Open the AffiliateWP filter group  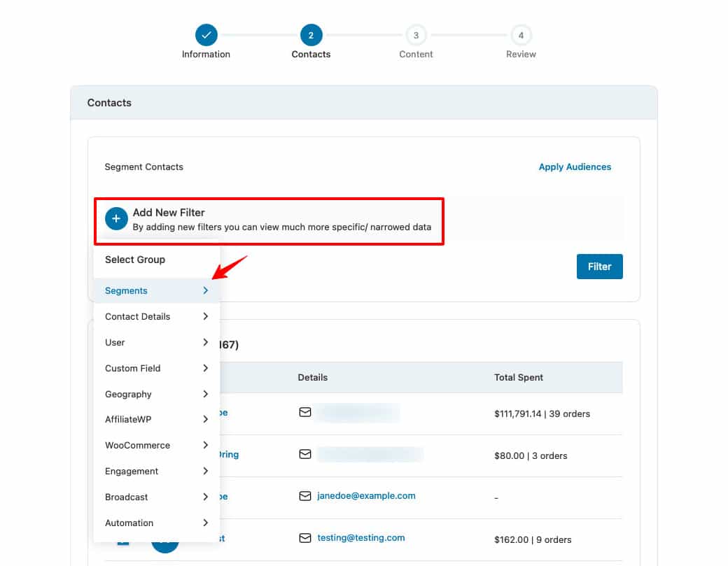tap(128, 419)
